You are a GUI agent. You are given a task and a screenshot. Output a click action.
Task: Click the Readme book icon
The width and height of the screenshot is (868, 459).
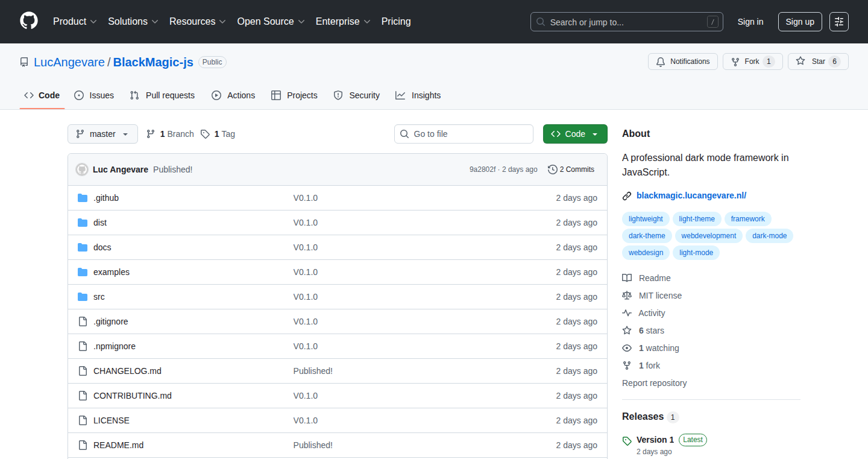pyautogui.click(x=627, y=278)
